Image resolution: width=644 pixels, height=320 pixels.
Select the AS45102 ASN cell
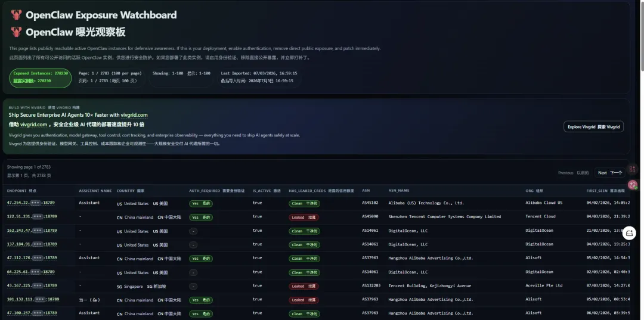370,203
